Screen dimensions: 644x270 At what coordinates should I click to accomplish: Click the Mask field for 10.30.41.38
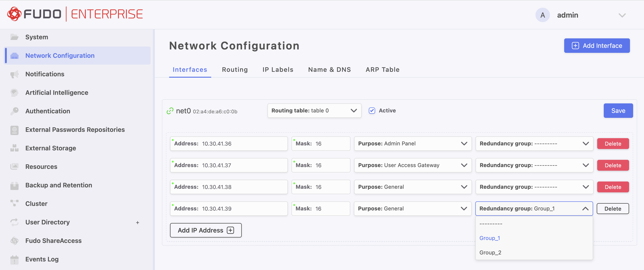[x=321, y=187]
